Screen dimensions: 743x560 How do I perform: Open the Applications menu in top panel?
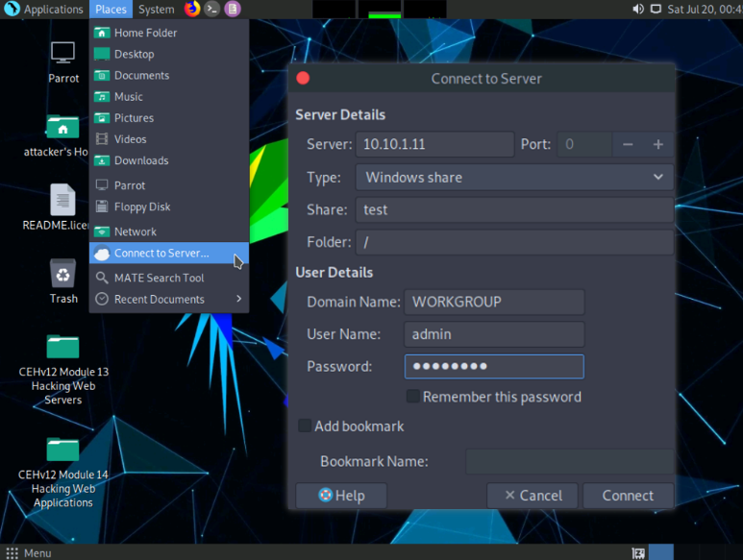pyautogui.click(x=45, y=10)
